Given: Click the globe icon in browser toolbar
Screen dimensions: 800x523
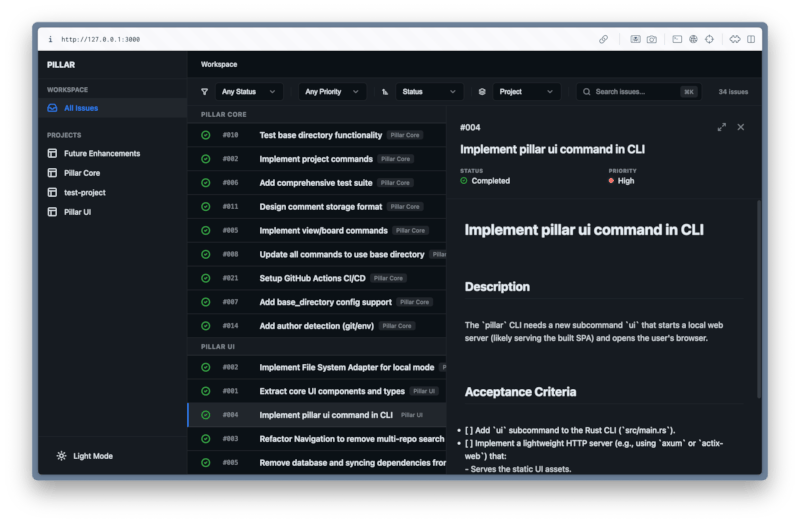Looking at the screenshot, I should click(693, 39).
